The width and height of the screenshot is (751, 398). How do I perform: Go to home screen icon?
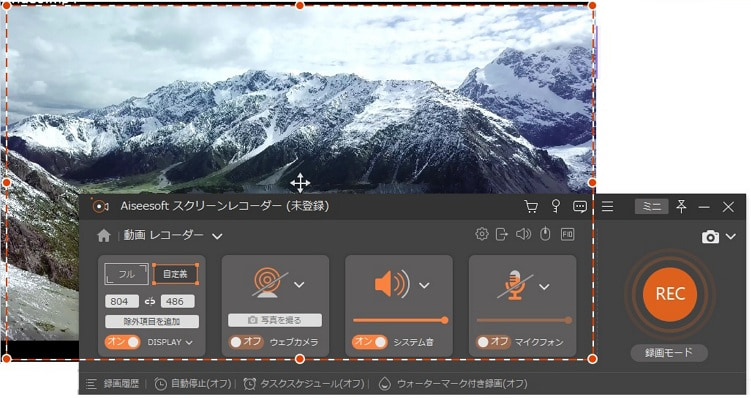click(103, 236)
